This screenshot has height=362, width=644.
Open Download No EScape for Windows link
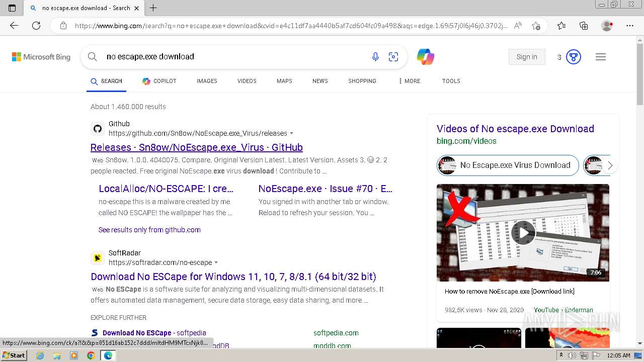(x=233, y=277)
